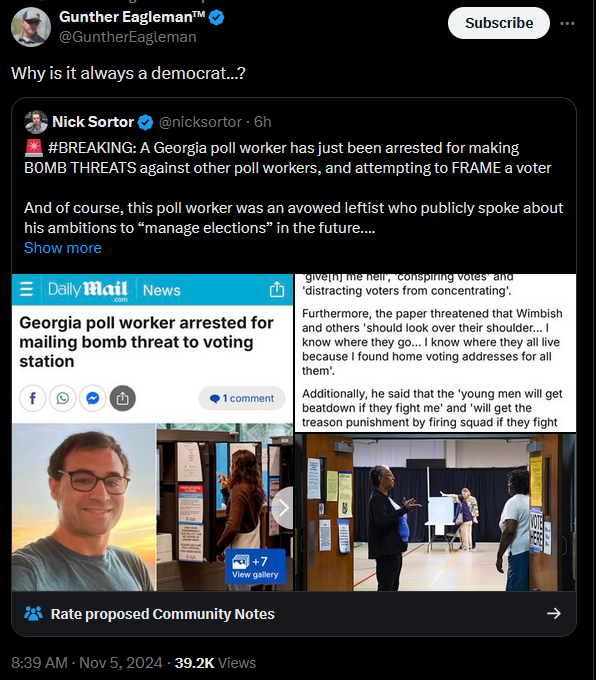Open Nick Sortor's small profile picture
Screen dimensions: 596x680
click(x=36, y=122)
